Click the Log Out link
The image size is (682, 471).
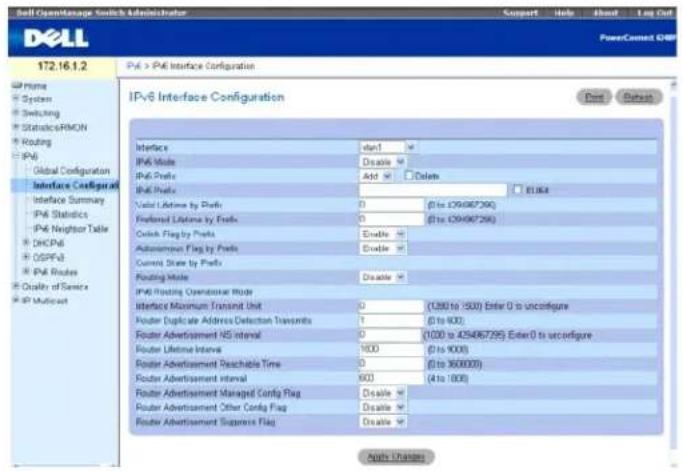pos(655,13)
